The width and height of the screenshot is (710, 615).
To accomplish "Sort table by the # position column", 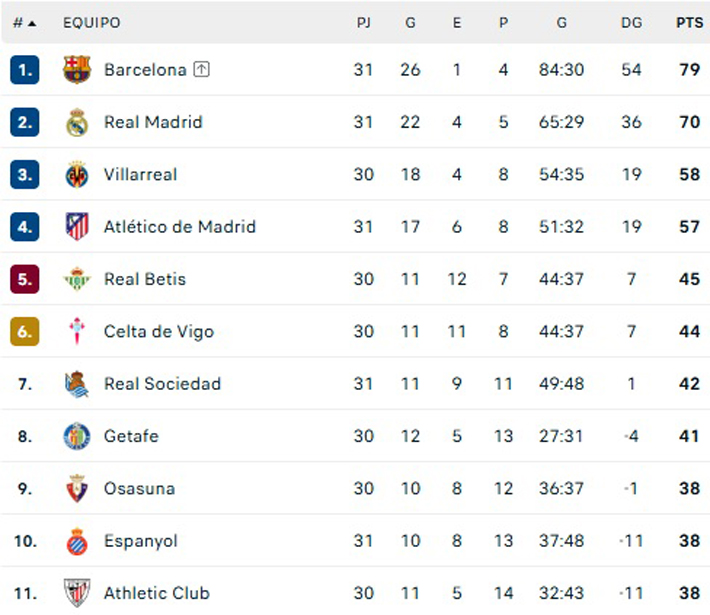I will [x=24, y=22].
